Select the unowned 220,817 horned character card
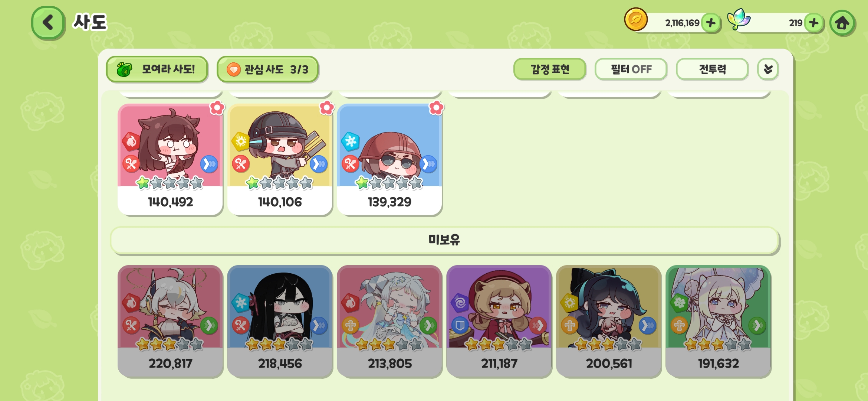This screenshot has height=401, width=868. (x=170, y=321)
